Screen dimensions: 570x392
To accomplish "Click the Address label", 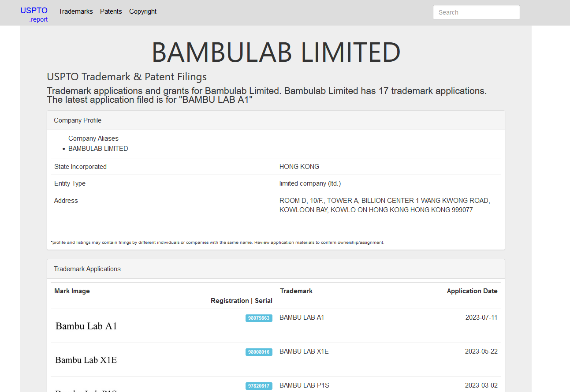I will click(x=66, y=201).
